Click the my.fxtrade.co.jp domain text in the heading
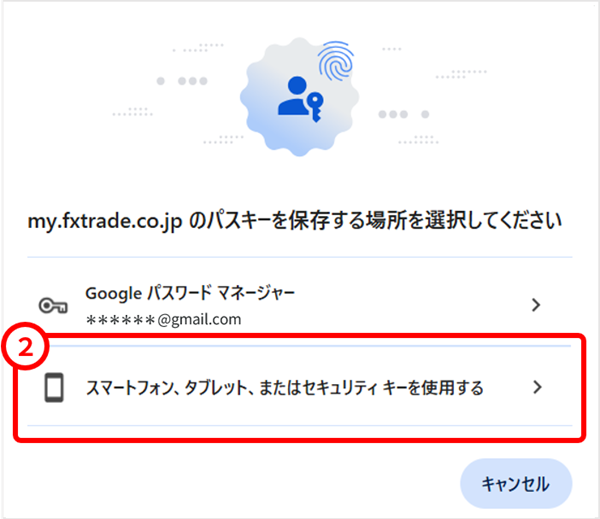This screenshot has width=600, height=519. click(105, 221)
